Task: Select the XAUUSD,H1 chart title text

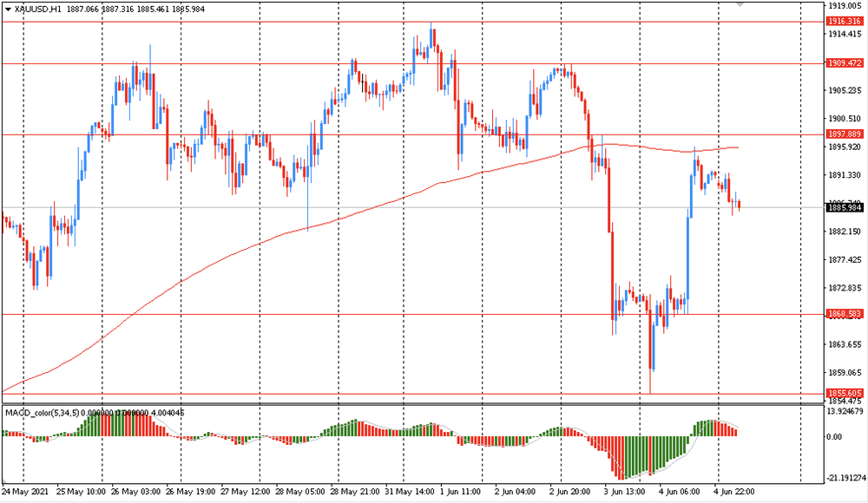Action: click(x=39, y=10)
